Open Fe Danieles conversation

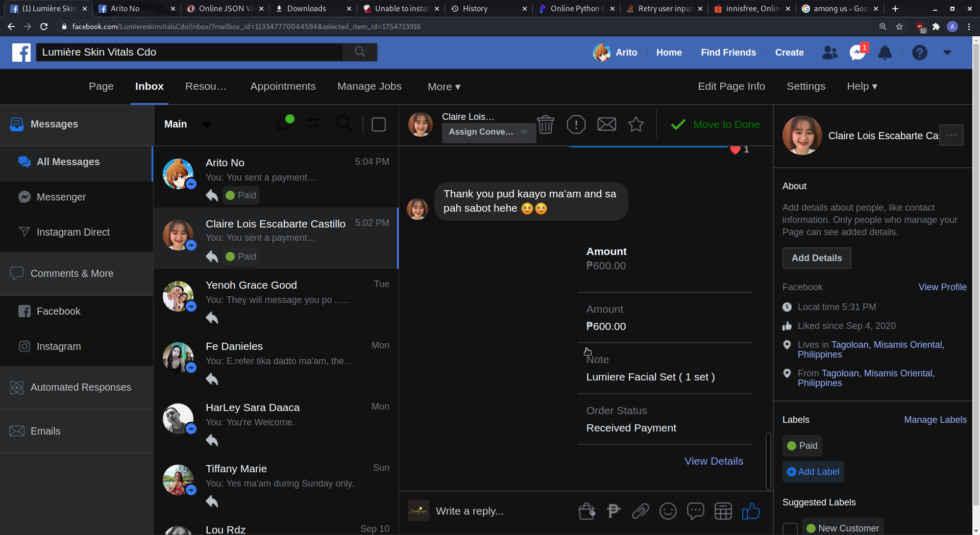[x=276, y=361]
